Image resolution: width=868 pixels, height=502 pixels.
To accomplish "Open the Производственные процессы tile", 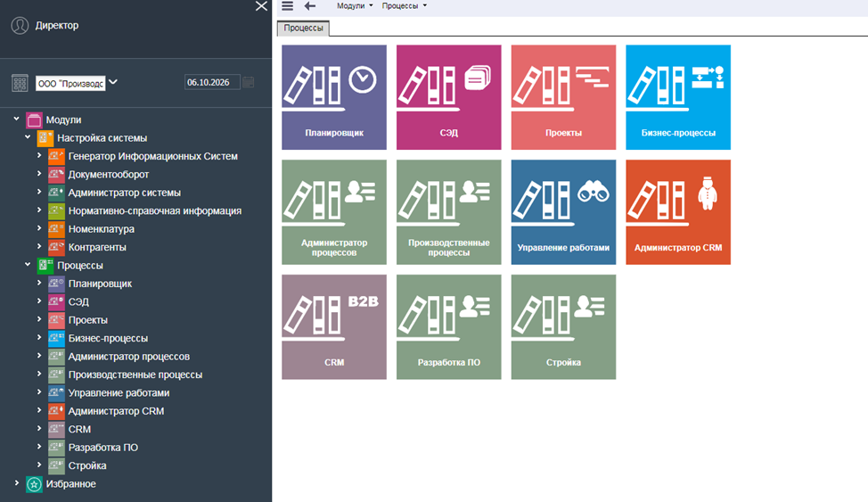I will point(448,212).
